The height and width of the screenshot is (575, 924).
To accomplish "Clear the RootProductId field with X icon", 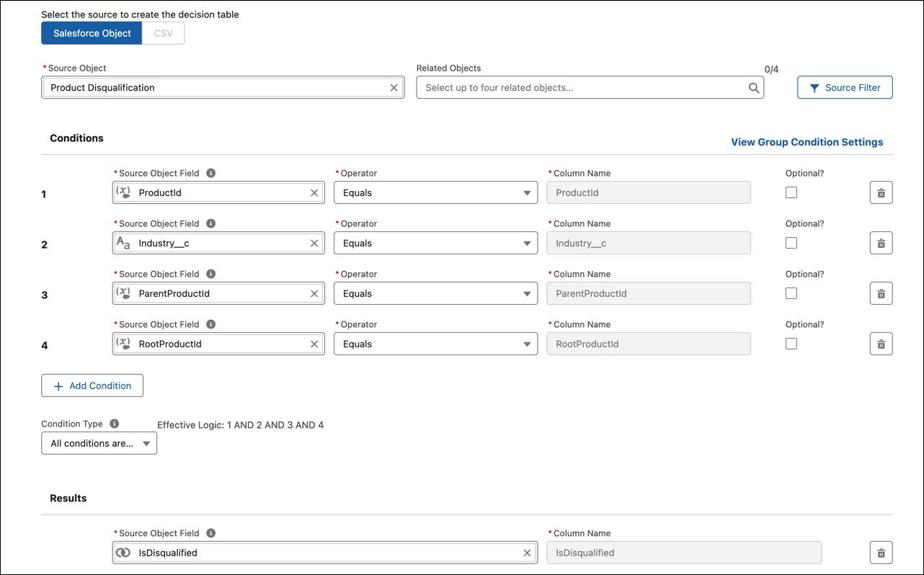I will tap(314, 344).
